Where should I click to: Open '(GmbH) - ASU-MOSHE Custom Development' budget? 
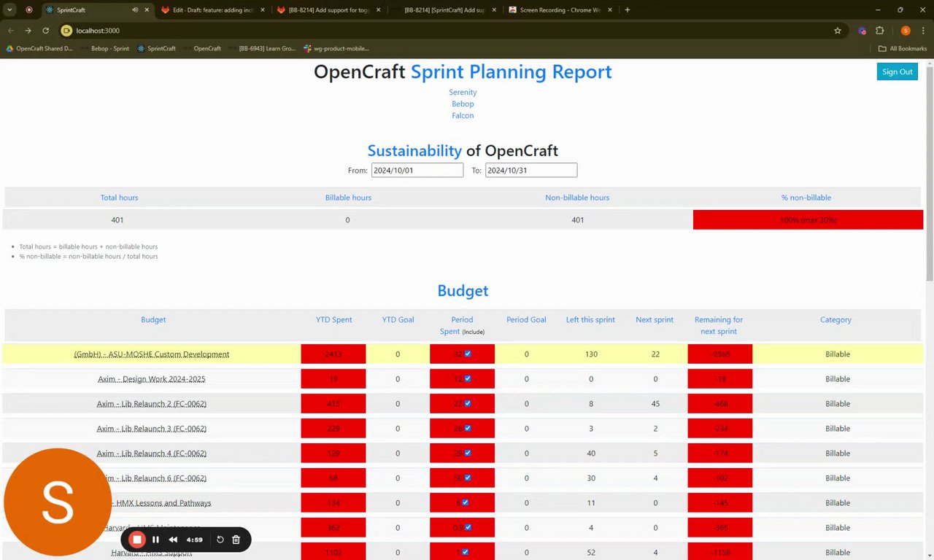click(152, 354)
